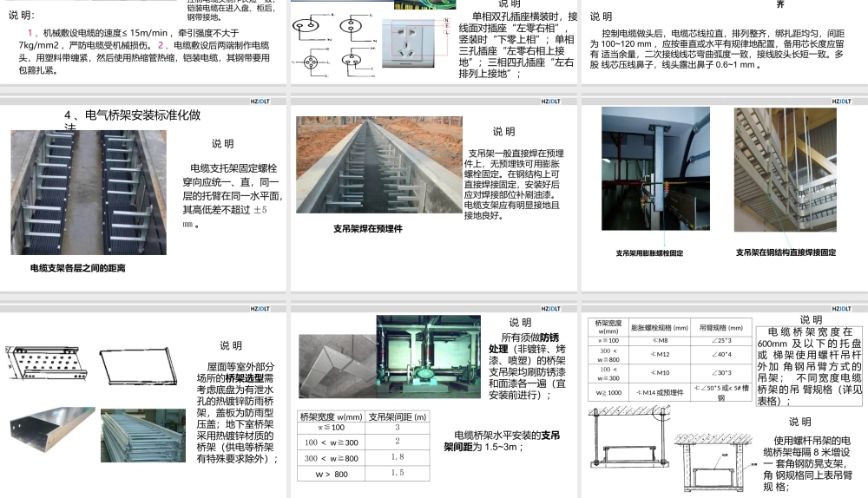The image size is (868, 498).
Task: Click the w≧1000 row cell
Action: tap(608, 392)
